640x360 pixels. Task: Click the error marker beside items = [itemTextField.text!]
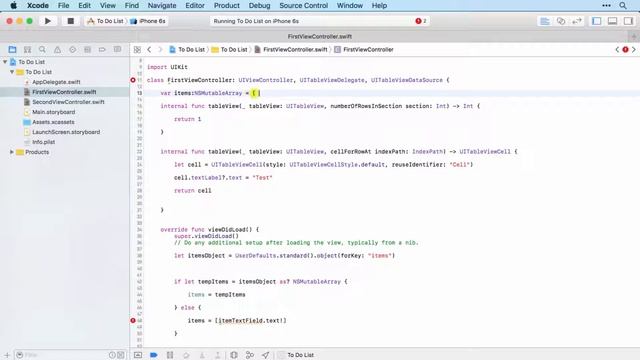133,320
